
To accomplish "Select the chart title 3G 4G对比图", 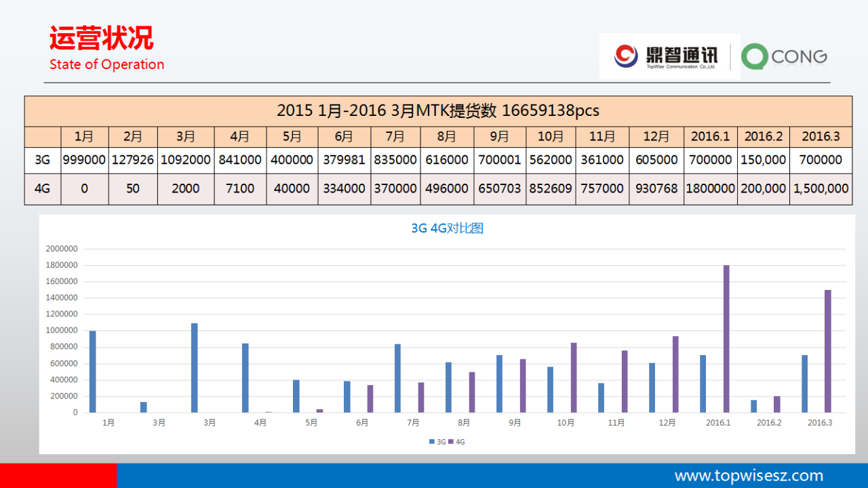I will [x=447, y=228].
